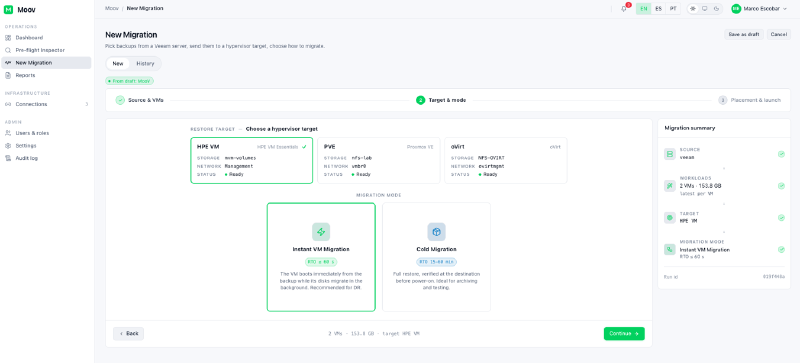Click Source row green checkmark

click(x=781, y=154)
